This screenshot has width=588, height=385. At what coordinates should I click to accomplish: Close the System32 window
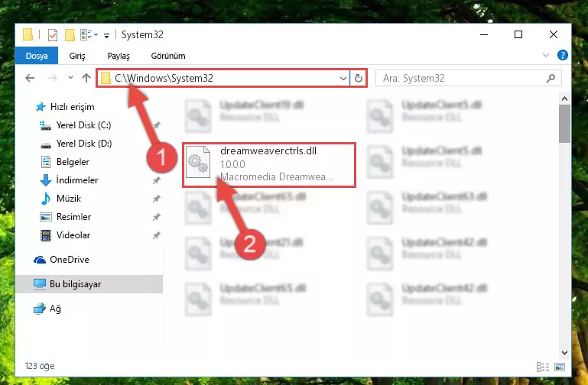pyautogui.click(x=553, y=35)
